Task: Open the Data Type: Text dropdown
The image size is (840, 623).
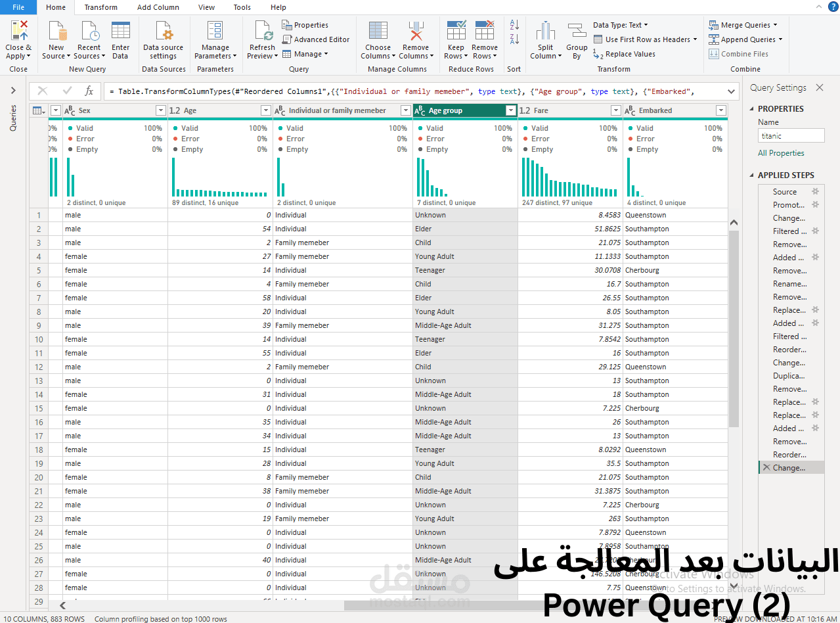Action: pyautogui.click(x=621, y=25)
